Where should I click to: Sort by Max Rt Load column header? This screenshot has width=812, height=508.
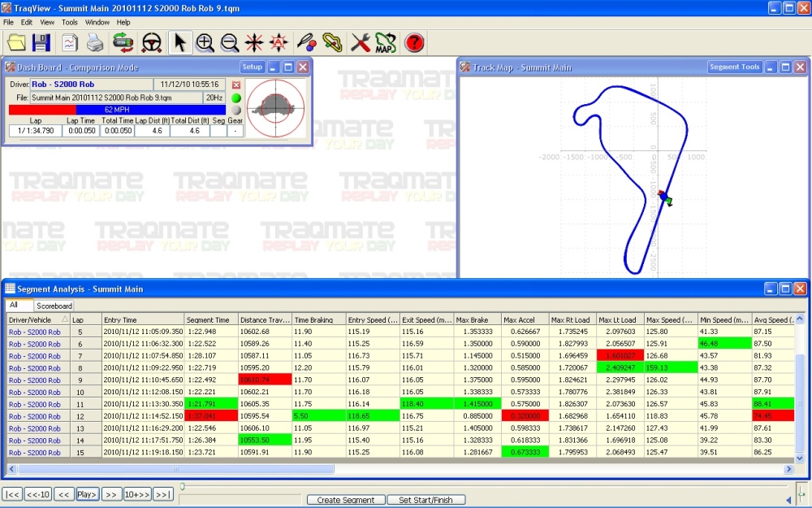(572, 319)
